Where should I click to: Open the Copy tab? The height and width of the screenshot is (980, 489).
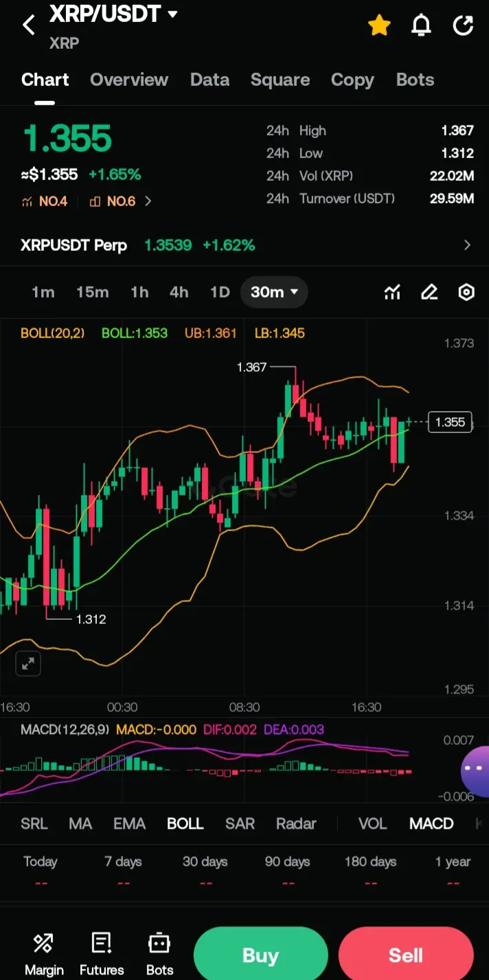[x=352, y=80]
